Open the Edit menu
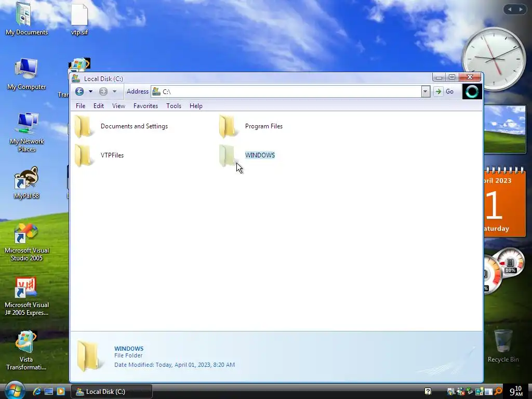Image resolution: width=532 pixels, height=399 pixels. tap(99, 106)
